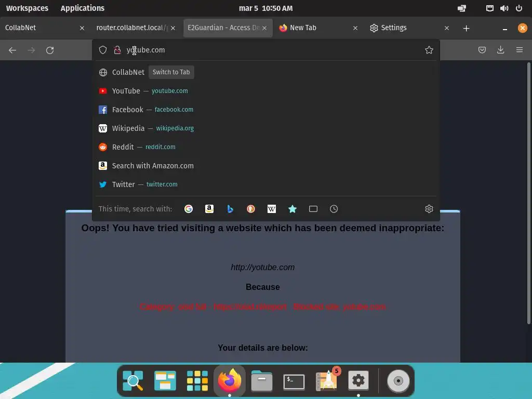Launch Terminal from the dock
The width and height of the screenshot is (532, 399).
coord(294,381)
